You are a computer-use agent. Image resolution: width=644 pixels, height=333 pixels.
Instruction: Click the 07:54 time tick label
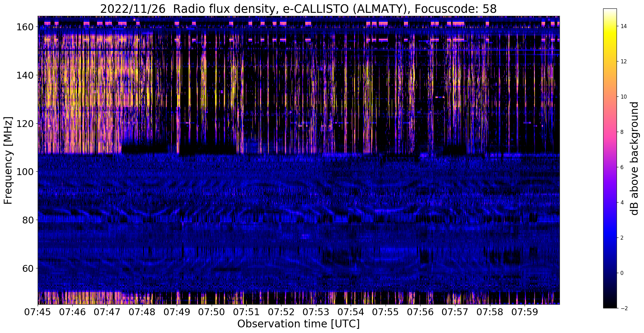[351, 312]
